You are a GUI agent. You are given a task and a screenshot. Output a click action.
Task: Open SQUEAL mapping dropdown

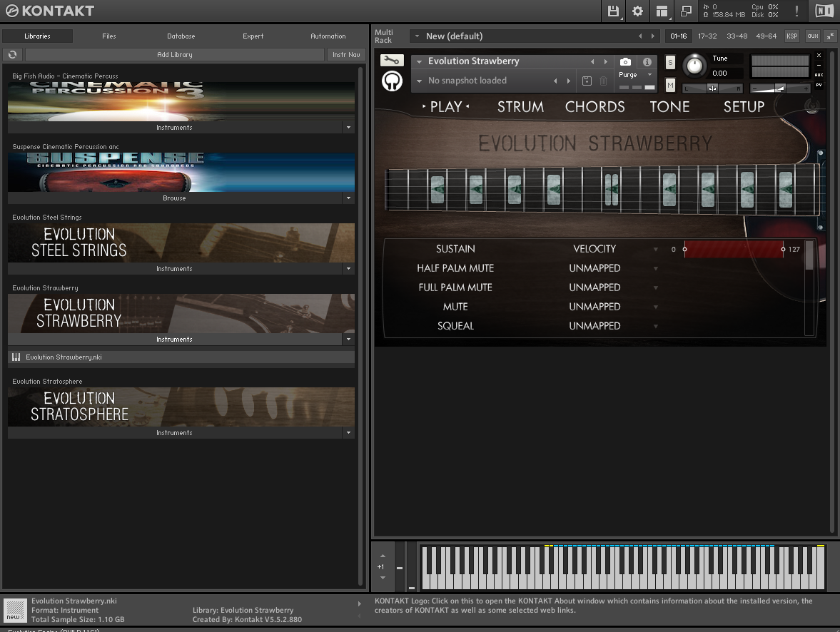pos(656,326)
